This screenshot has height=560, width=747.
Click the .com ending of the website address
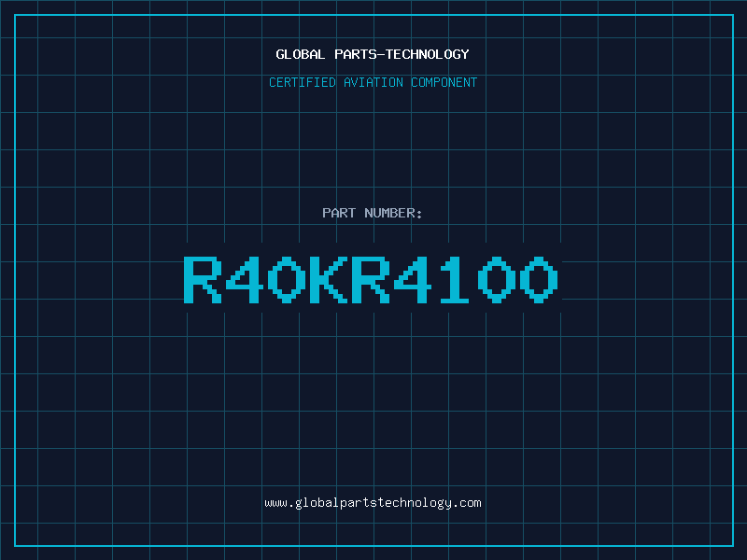click(x=467, y=503)
